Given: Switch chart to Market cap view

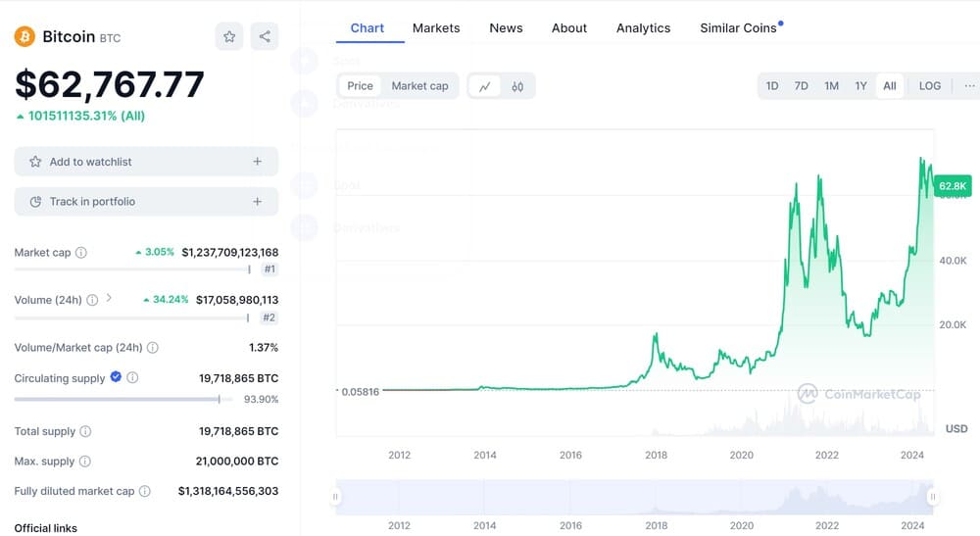Looking at the screenshot, I should [x=419, y=86].
